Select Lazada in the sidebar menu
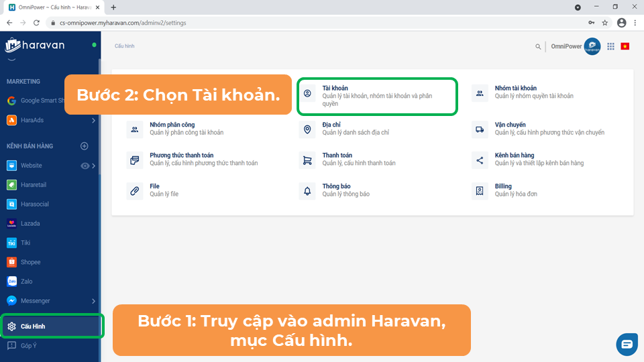 click(30, 223)
